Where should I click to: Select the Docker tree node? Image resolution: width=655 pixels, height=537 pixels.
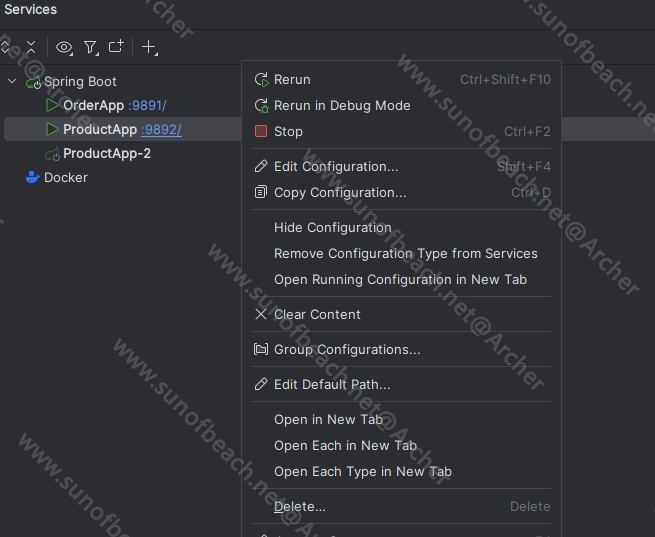tap(66, 177)
